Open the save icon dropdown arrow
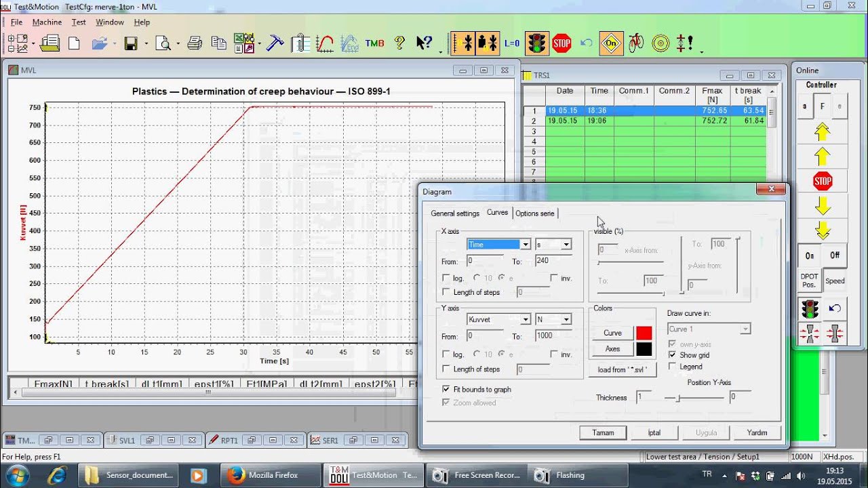868x488 pixels. [x=146, y=44]
